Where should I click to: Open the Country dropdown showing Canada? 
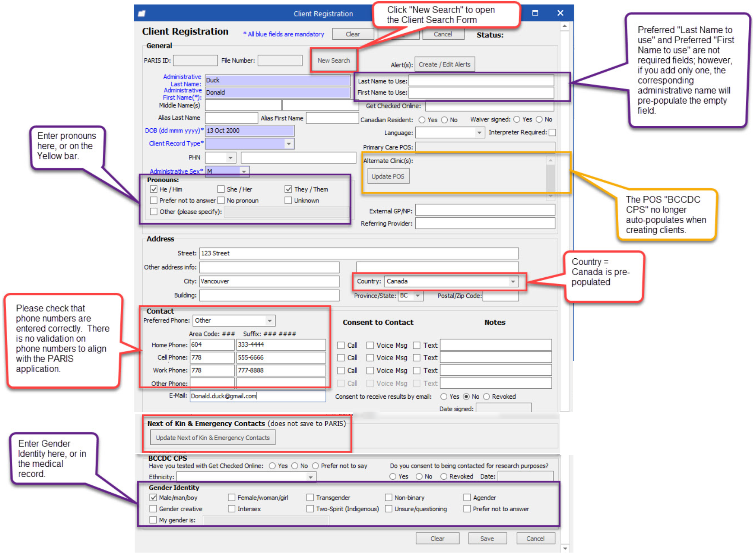pyautogui.click(x=513, y=281)
